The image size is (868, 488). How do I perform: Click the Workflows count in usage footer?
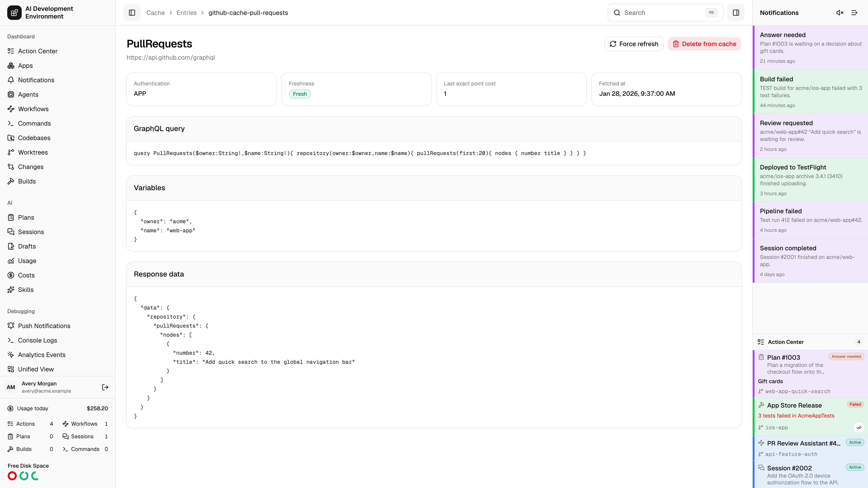pyautogui.click(x=106, y=424)
